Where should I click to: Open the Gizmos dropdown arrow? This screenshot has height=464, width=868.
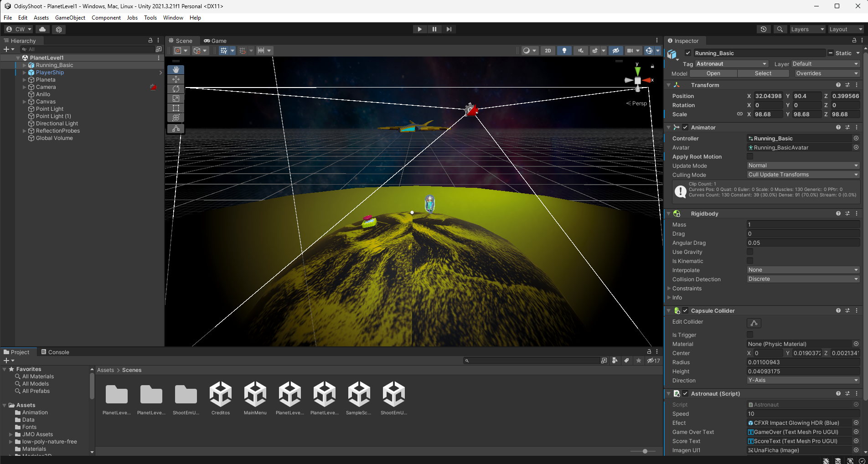point(658,51)
